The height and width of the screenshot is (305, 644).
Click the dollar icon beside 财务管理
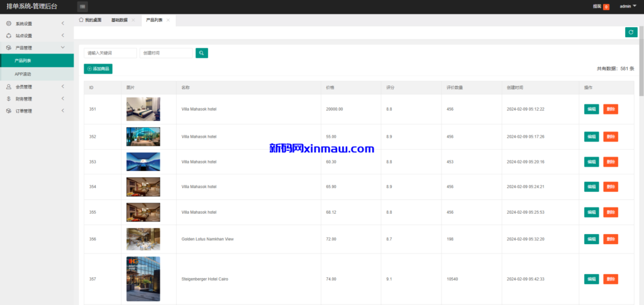point(8,99)
